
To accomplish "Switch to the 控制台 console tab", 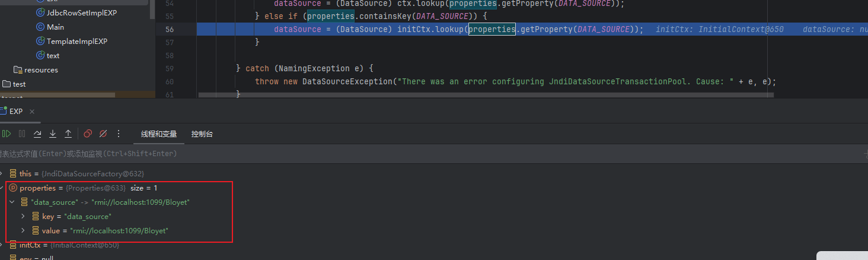I will click(202, 134).
